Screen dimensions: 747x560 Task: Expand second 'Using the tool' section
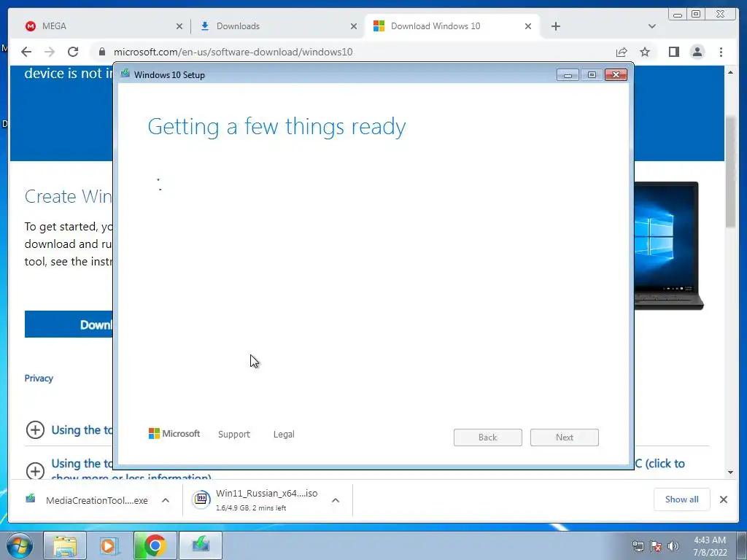(35, 470)
